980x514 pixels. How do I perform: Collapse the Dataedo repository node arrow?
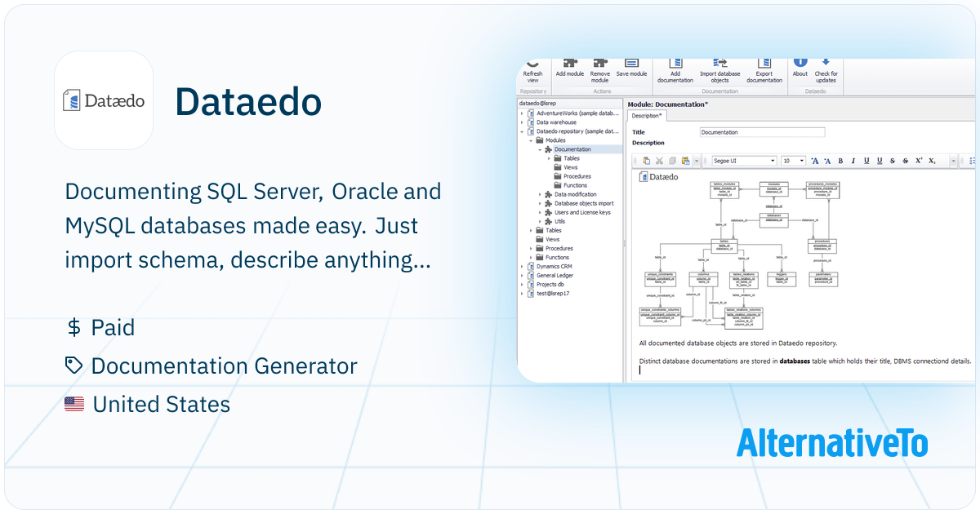point(523,131)
